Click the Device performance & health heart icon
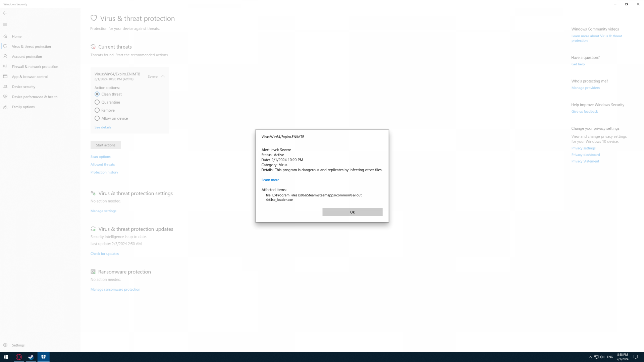The height and width of the screenshot is (362, 644). coord(5,97)
